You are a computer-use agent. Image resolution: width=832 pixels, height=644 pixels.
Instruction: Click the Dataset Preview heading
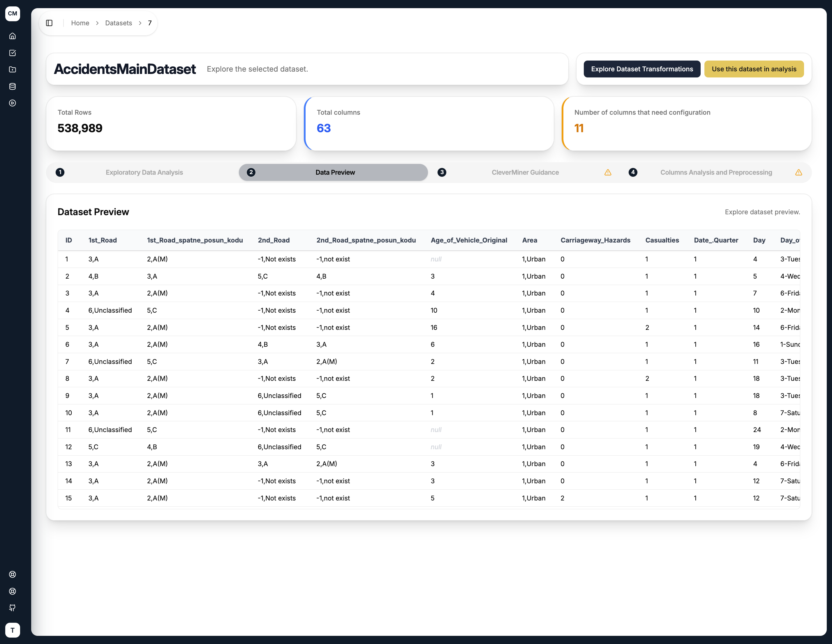tap(93, 212)
